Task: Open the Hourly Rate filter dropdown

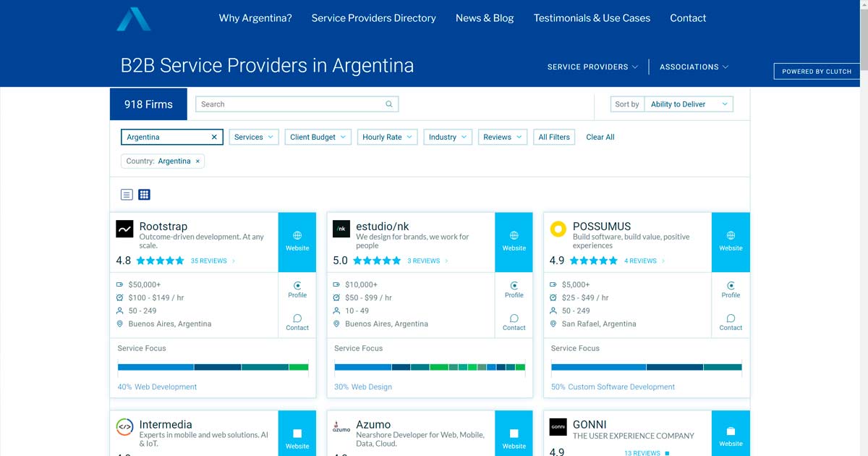Action: [x=387, y=137]
